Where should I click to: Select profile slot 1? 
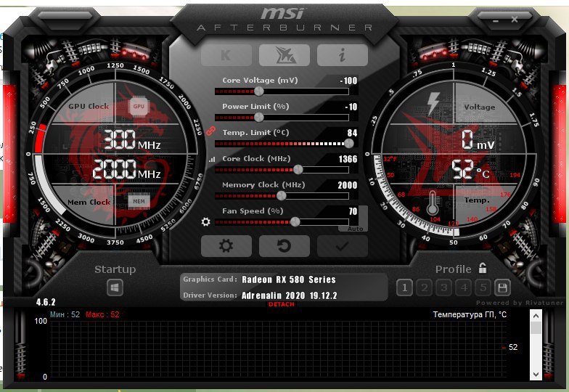click(404, 287)
